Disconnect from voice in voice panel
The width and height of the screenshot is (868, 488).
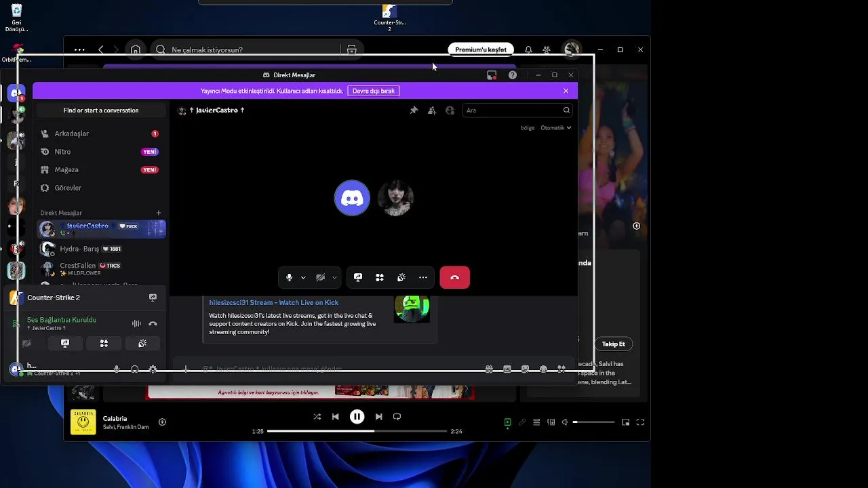[153, 324]
